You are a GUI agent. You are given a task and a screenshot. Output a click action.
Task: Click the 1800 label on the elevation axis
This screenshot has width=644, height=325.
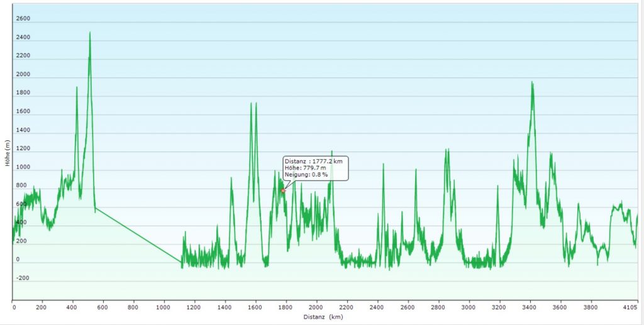23,93
